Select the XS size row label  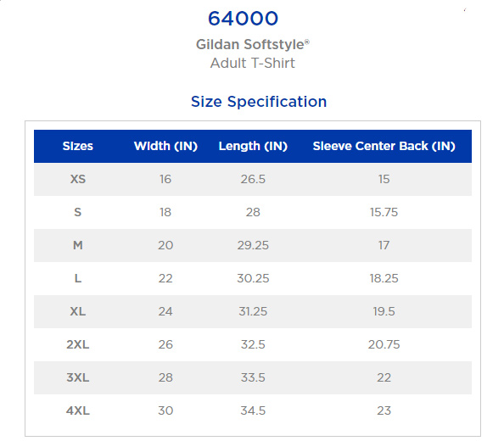78,179
